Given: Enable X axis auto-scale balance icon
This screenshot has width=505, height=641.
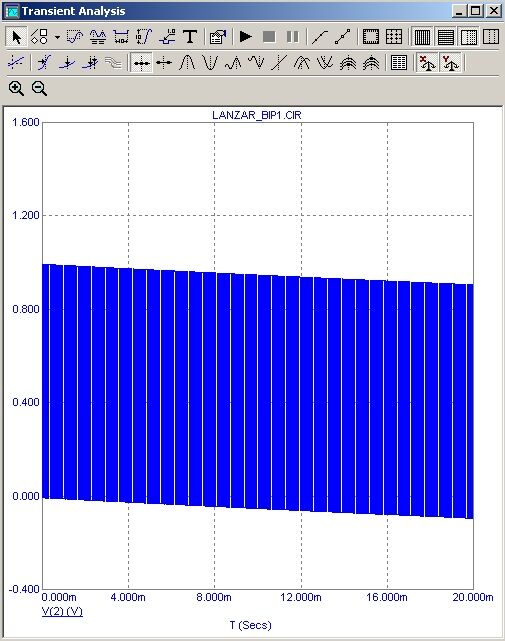Looking at the screenshot, I should pyautogui.click(x=428, y=63).
